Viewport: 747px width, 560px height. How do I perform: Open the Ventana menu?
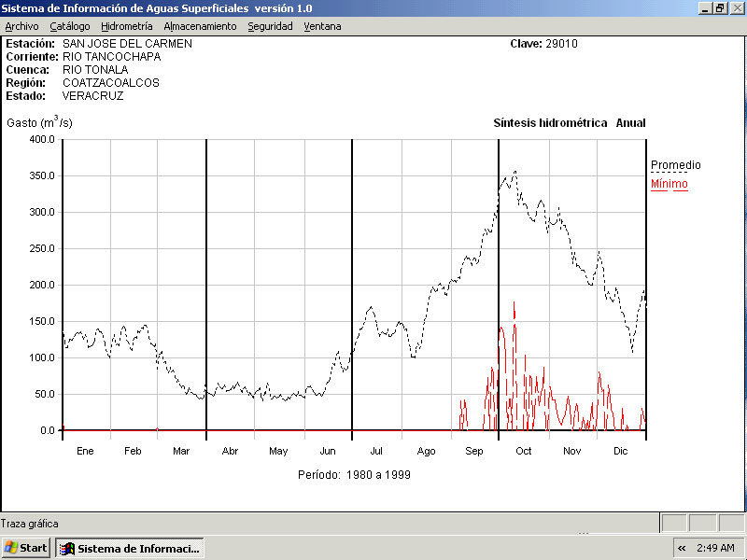click(322, 26)
